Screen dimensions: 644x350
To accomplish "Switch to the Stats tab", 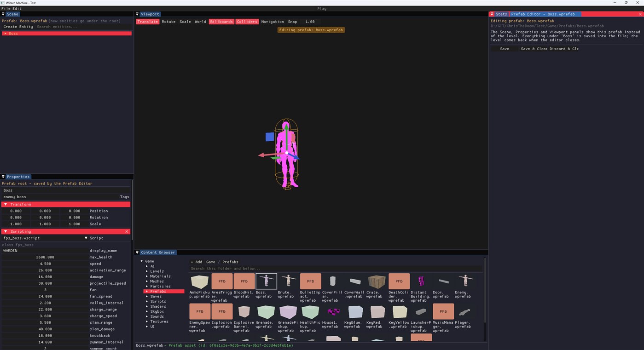I will click(501, 14).
